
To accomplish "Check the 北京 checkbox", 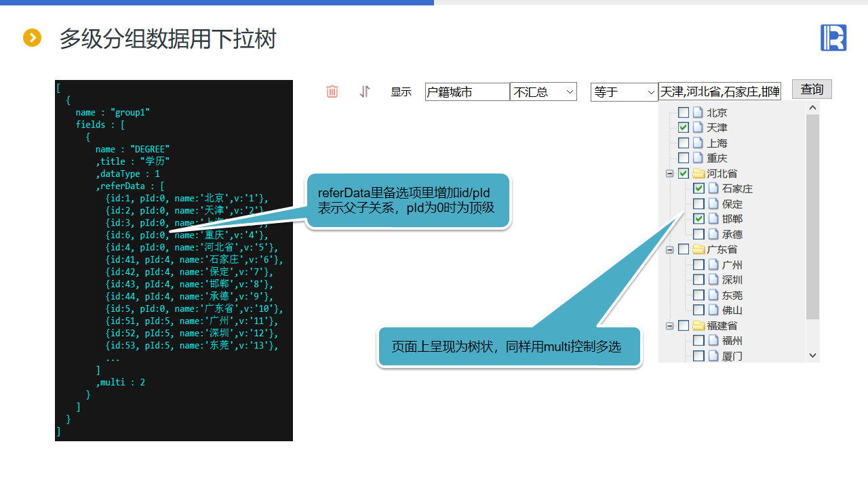I will (684, 113).
